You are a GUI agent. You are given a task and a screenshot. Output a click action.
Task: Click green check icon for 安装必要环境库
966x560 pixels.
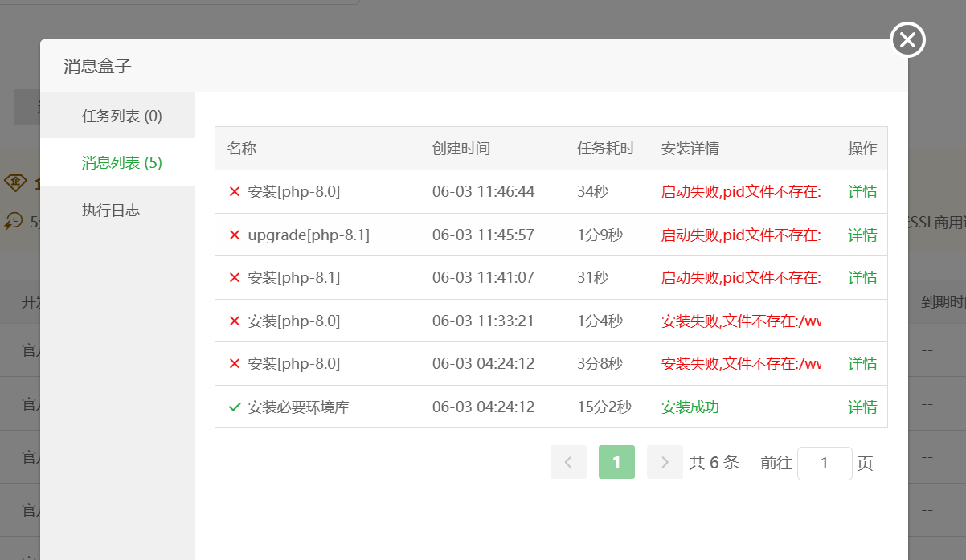(235, 407)
